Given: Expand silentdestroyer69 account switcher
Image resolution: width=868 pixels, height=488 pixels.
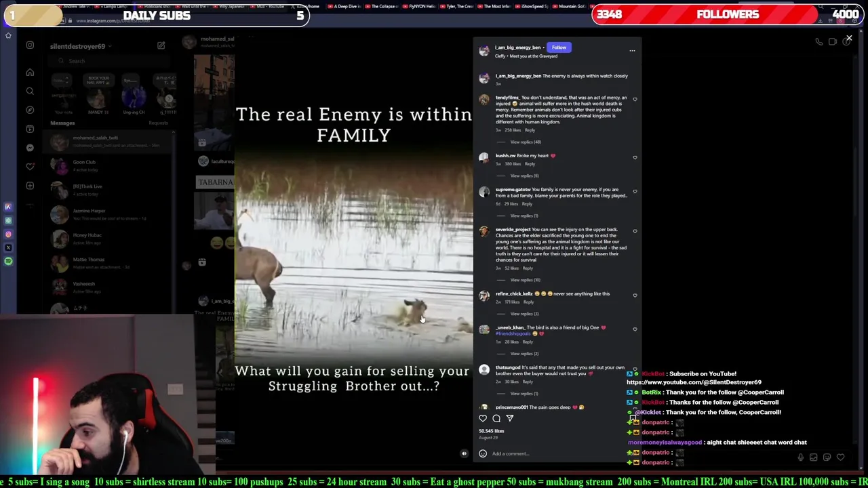Looking at the screenshot, I should (x=80, y=46).
